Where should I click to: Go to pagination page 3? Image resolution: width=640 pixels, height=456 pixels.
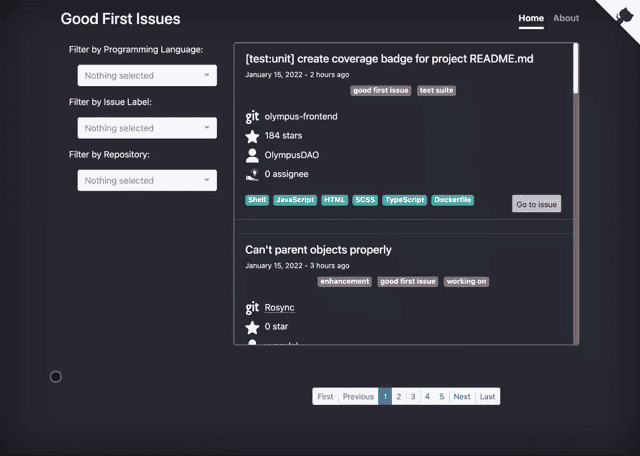[413, 396]
